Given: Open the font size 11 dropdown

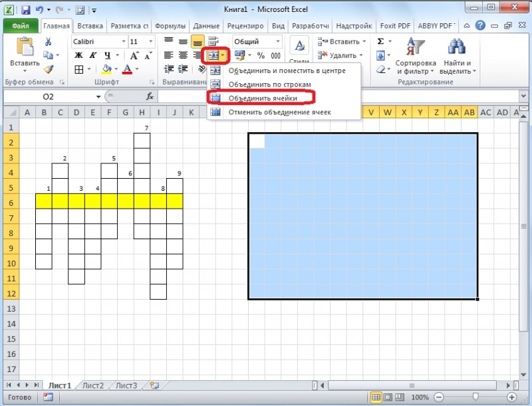Looking at the screenshot, I should click(150, 41).
